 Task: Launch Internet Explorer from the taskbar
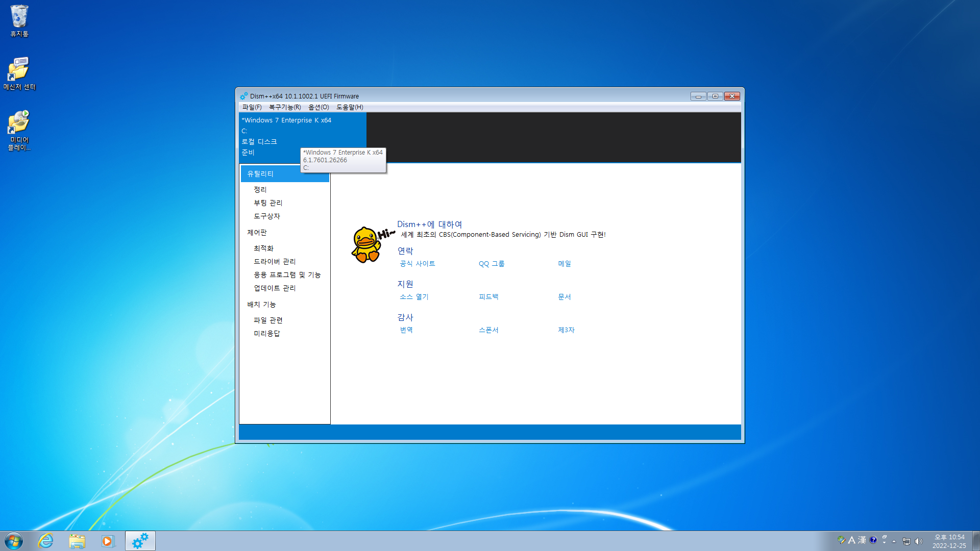[46, 541]
